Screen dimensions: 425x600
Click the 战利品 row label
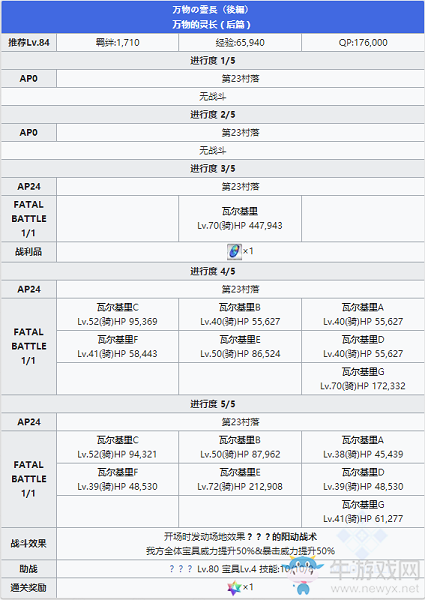pyautogui.click(x=29, y=252)
